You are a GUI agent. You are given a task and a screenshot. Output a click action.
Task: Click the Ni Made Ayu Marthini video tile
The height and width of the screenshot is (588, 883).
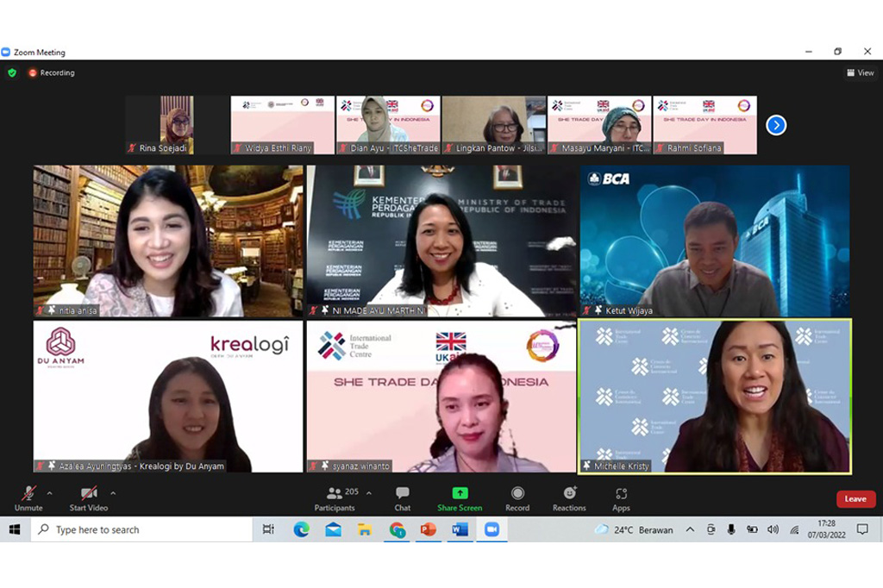[x=441, y=241]
